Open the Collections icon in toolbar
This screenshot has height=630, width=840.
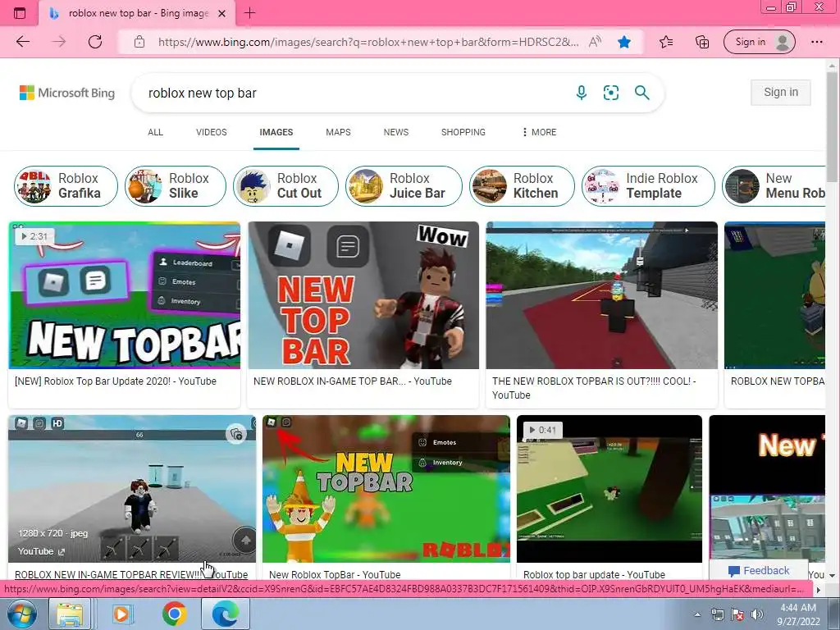[x=702, y=42]
